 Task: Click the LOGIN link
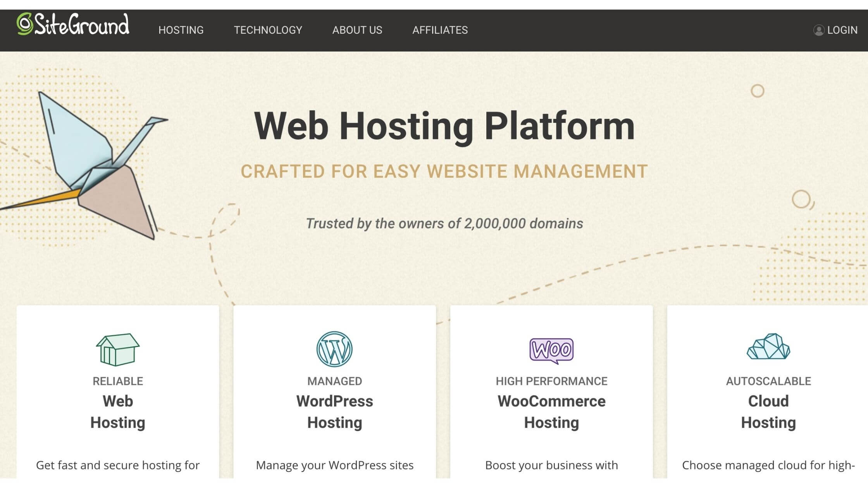pyautogui.click(x=842, y=30)
